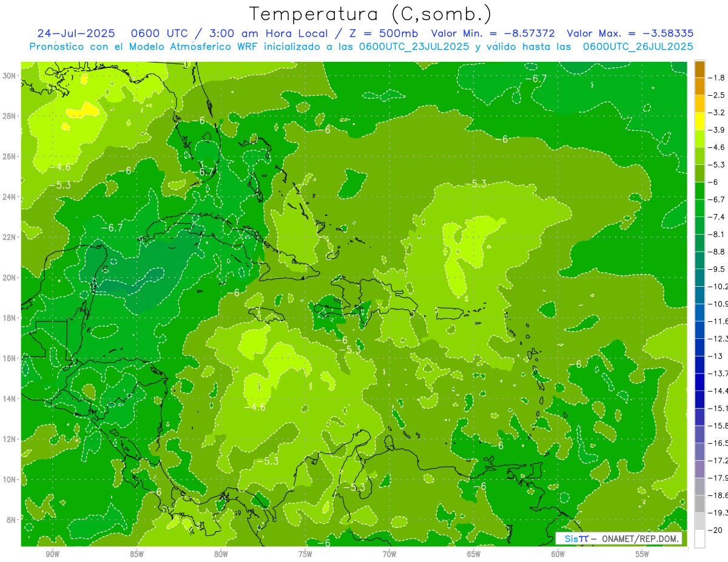Click the colorbar label "-8.1"

718,235
